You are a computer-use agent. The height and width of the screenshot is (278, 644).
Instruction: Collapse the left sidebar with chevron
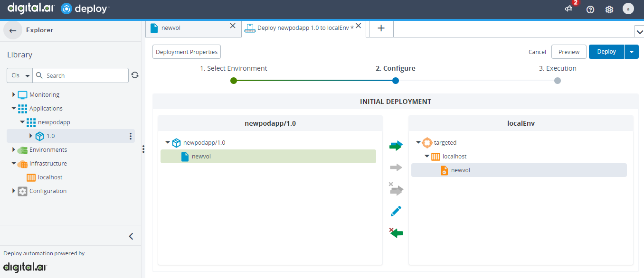(131, 236)
